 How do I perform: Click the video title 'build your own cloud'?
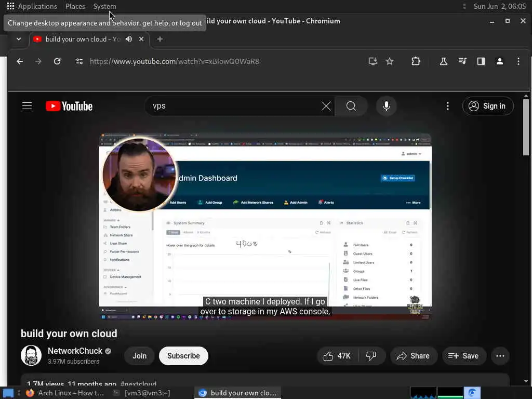point(69,334)
